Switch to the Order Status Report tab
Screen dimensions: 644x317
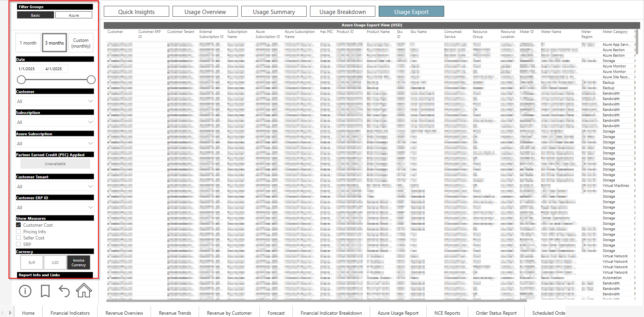point(496,313)
